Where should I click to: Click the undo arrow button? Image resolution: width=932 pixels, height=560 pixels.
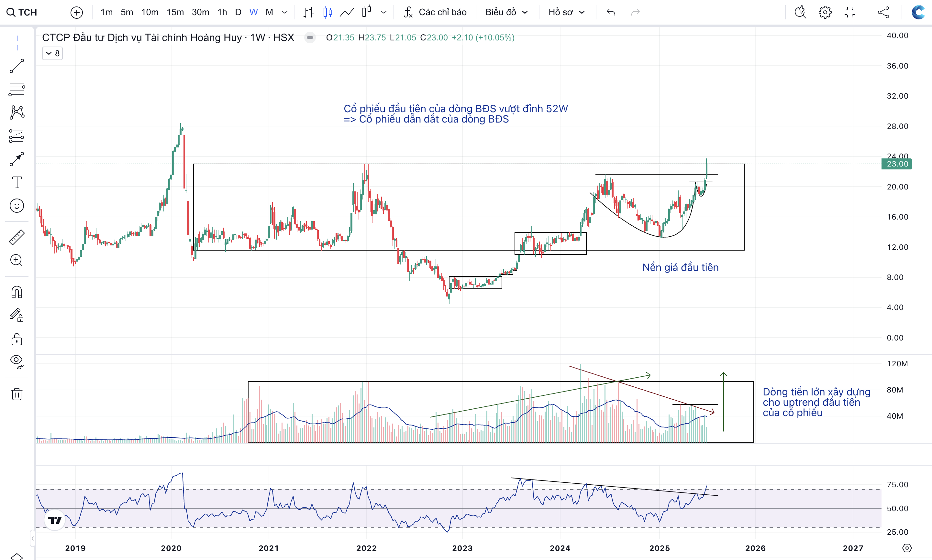[x=611, y=13]
